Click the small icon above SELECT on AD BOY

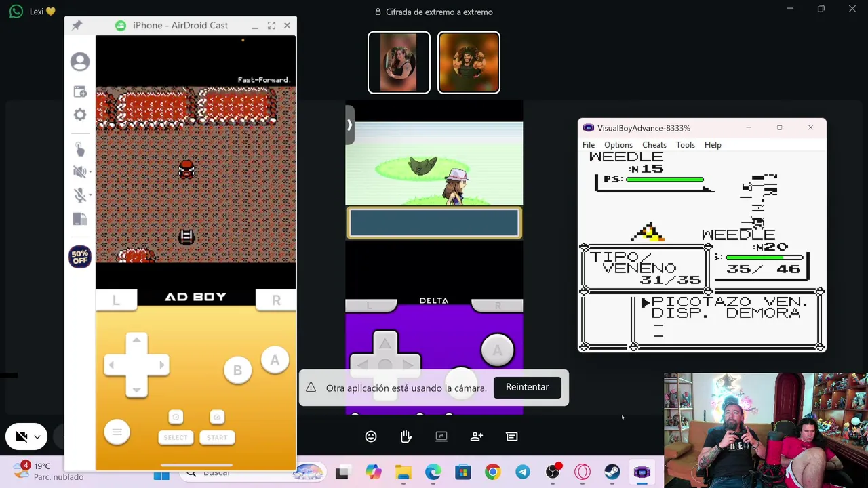point(176,417)
